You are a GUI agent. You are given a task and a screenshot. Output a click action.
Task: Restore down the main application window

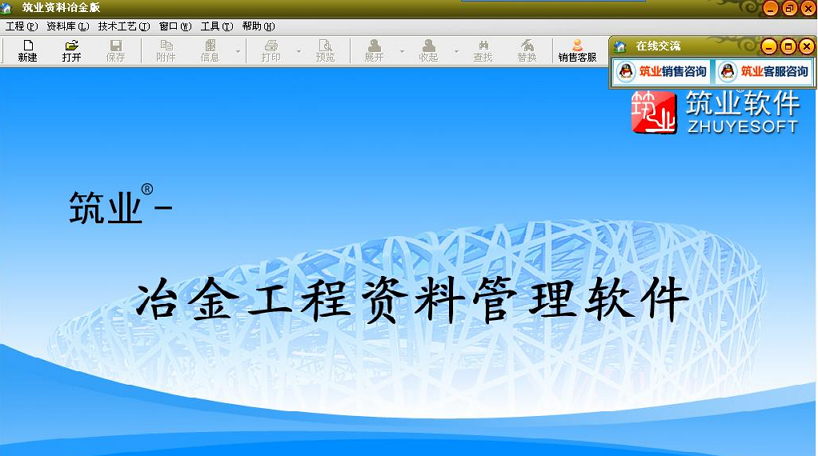(789, 8)
